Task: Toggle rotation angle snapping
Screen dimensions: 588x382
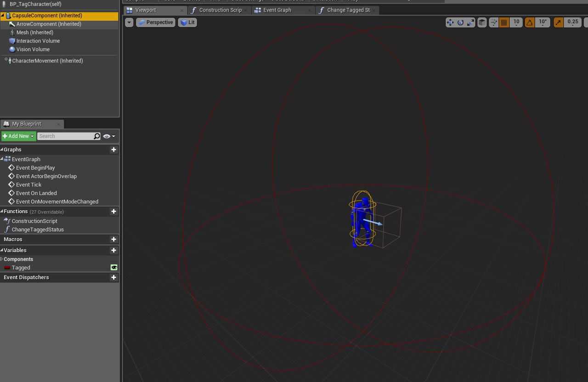Action: (x=530, y=22)
